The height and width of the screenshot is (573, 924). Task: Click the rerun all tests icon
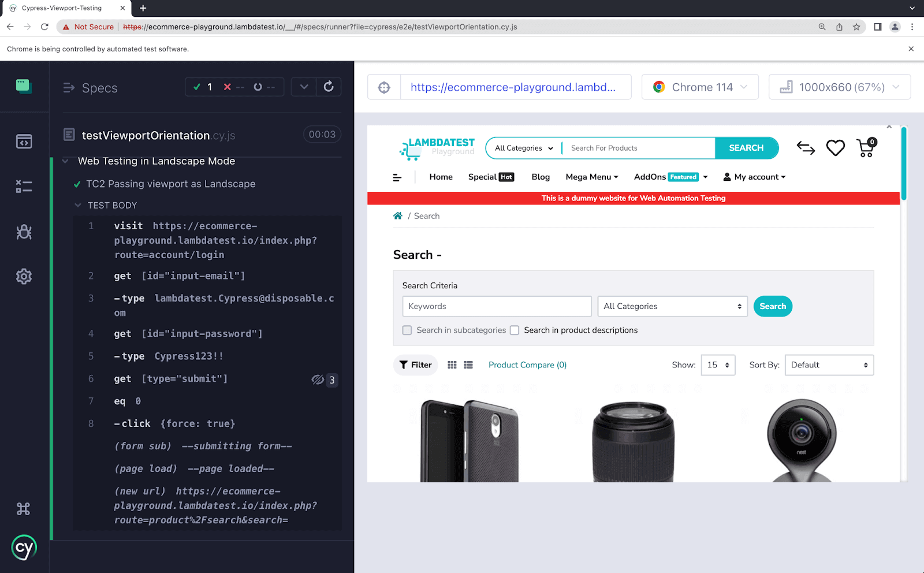[x=329, y=87]
